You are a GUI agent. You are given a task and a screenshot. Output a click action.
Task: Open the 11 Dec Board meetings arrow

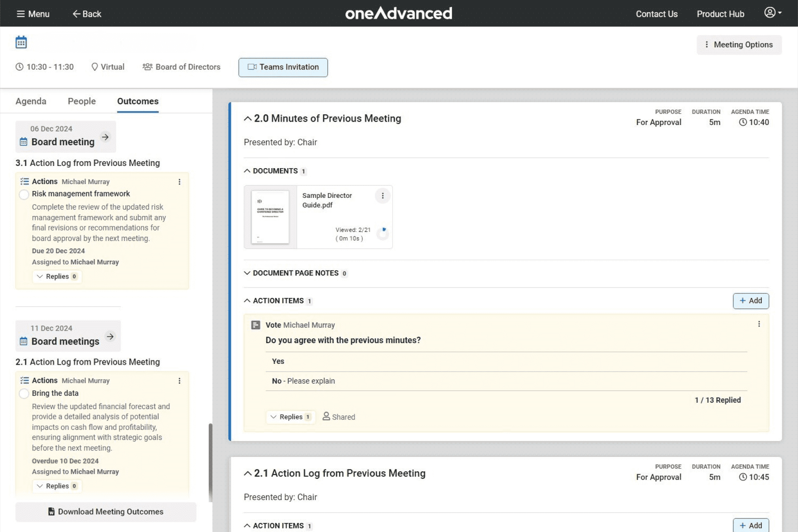coord(110,337)
